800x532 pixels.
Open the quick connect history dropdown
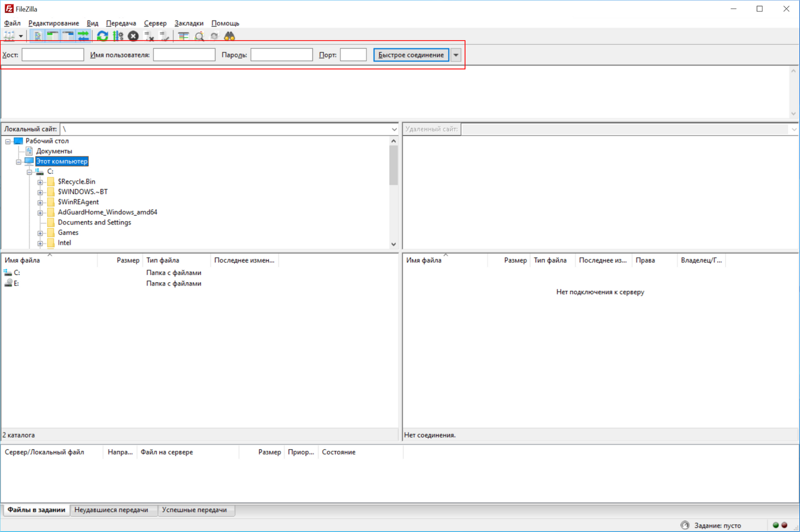(x=456, y=55)
